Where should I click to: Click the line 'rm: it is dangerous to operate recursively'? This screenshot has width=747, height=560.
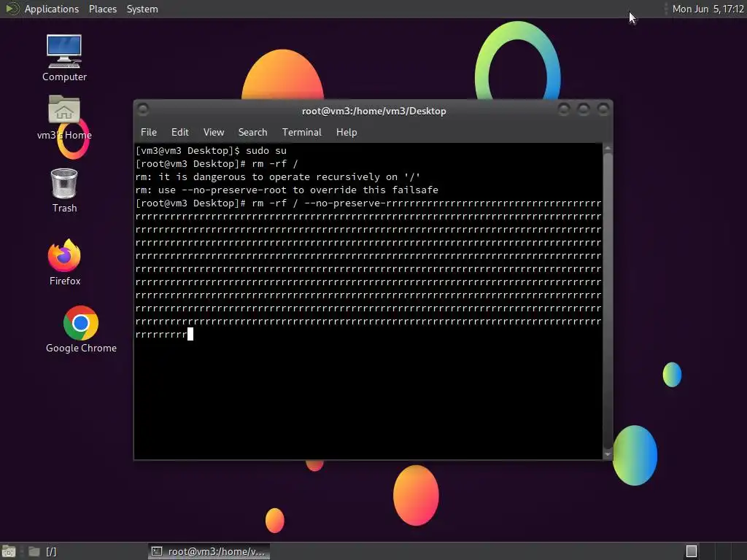[278, 176]
